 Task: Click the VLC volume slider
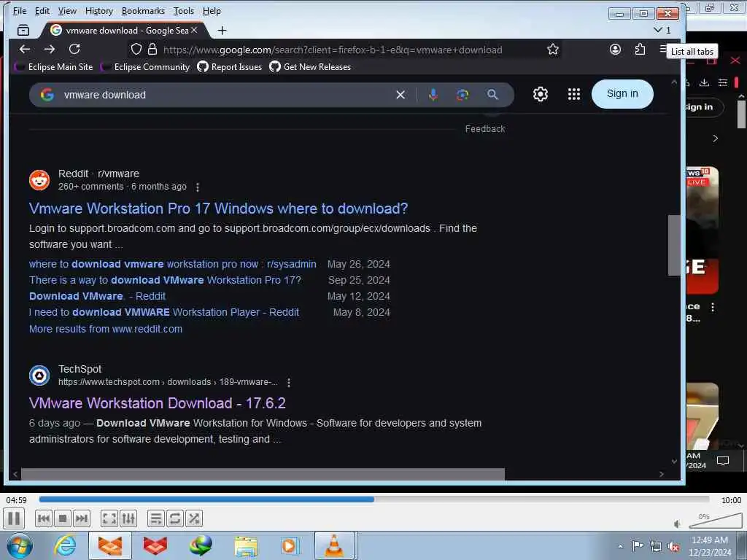click(x=715, y=521)
